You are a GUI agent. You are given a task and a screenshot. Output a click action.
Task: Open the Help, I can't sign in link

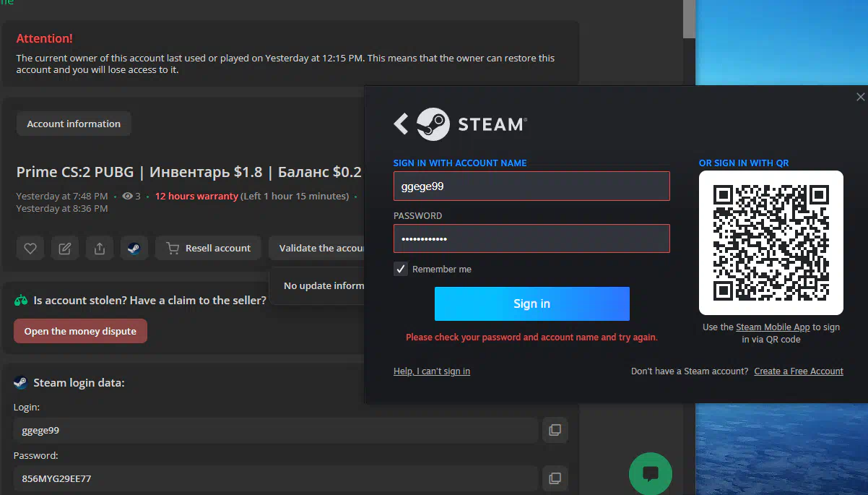(x=432, y=371)
